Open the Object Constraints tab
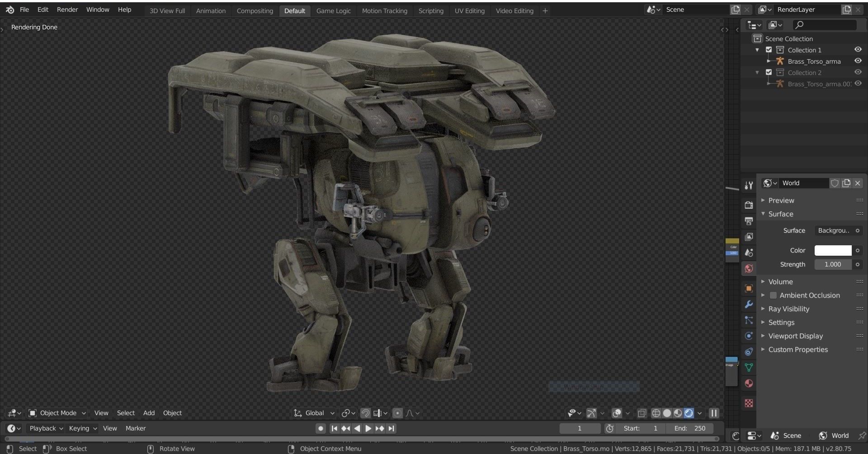 pos(749,351)
